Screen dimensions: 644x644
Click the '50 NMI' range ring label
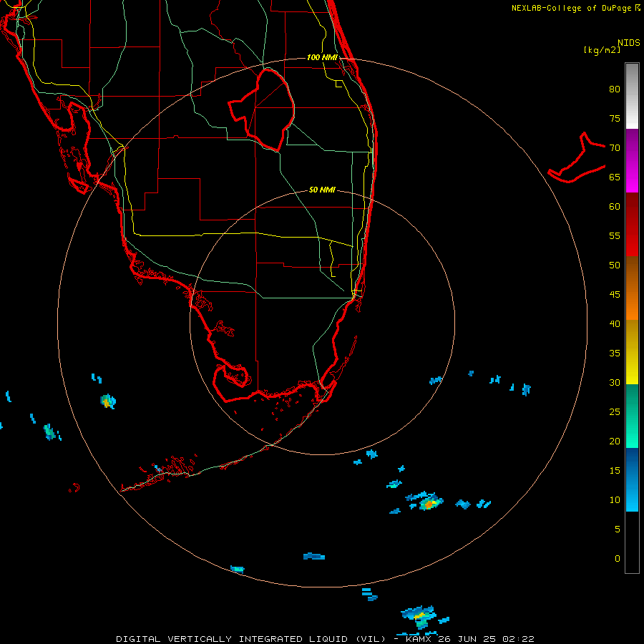(x=322, y=190)
